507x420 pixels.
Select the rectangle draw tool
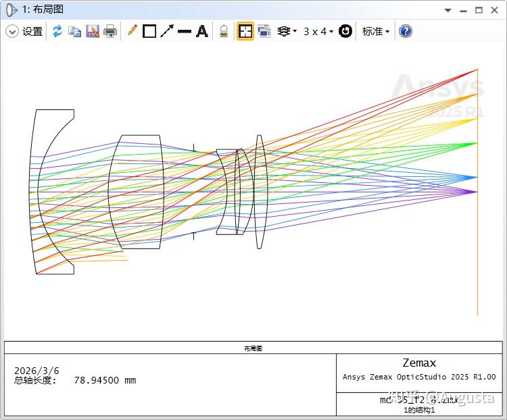point(149,31)
